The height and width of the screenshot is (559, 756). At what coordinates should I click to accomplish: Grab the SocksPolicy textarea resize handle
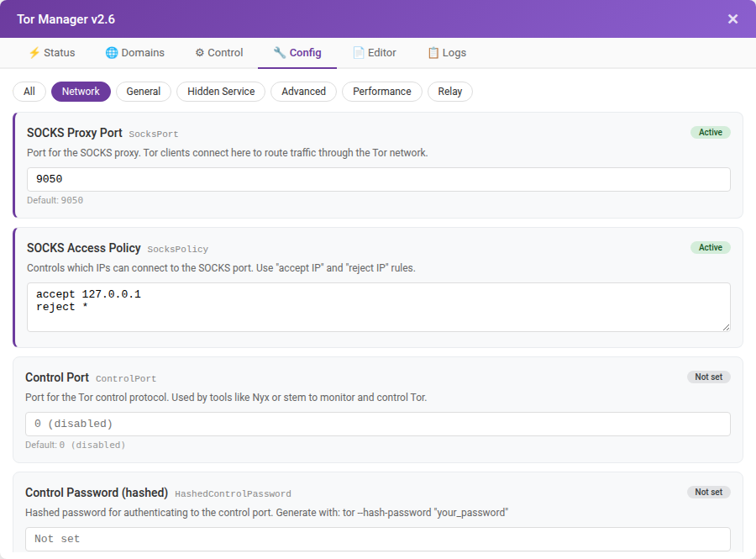pos(726,327)
